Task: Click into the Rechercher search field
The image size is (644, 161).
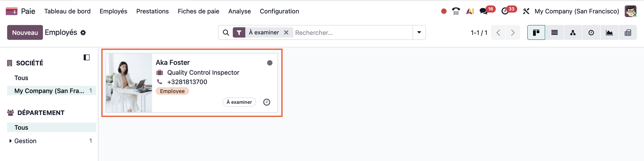Action: [x=352, y=33]
